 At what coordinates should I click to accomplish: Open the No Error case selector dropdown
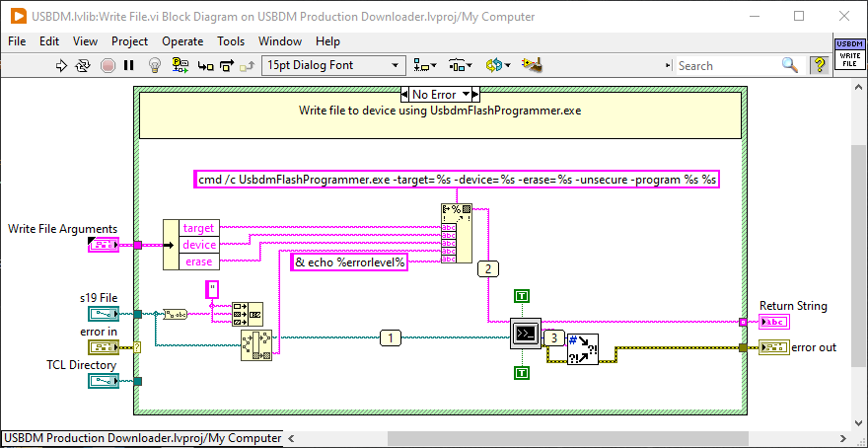466,94
